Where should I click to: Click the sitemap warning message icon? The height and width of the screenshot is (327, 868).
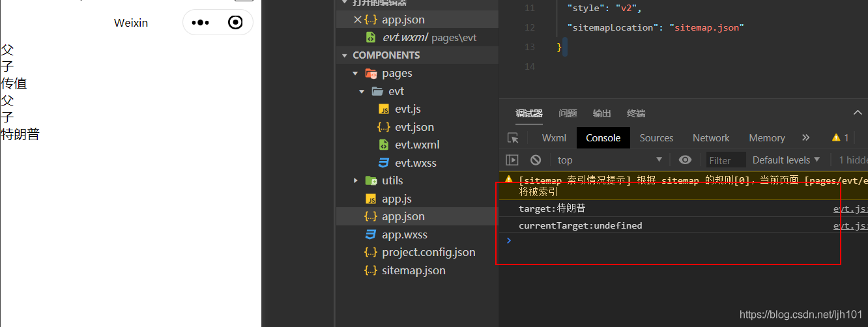pyautogui.click(x=509, y=179)
